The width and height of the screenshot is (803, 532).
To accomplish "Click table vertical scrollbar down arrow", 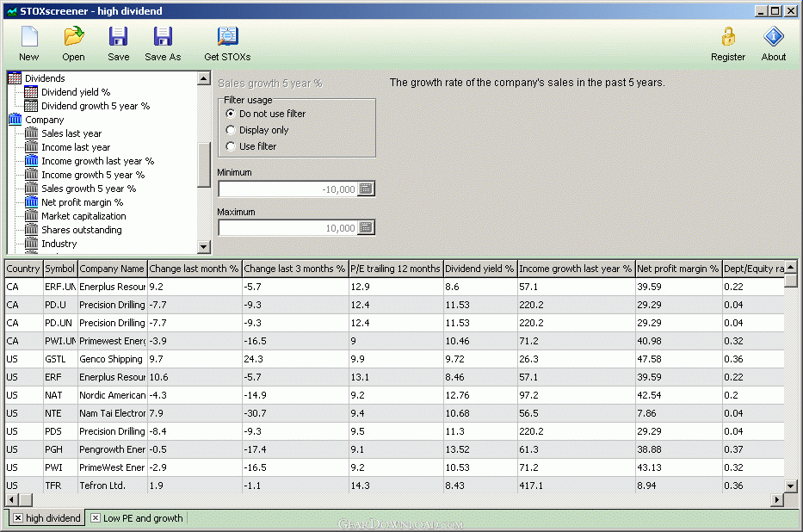I will tap(791, 486).
